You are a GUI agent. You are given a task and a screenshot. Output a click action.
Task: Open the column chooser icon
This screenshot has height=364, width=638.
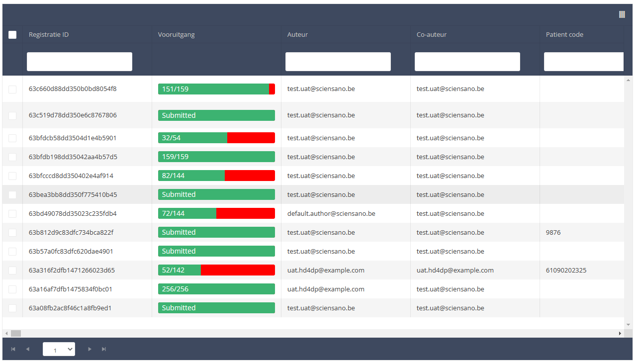click(622, 14)
